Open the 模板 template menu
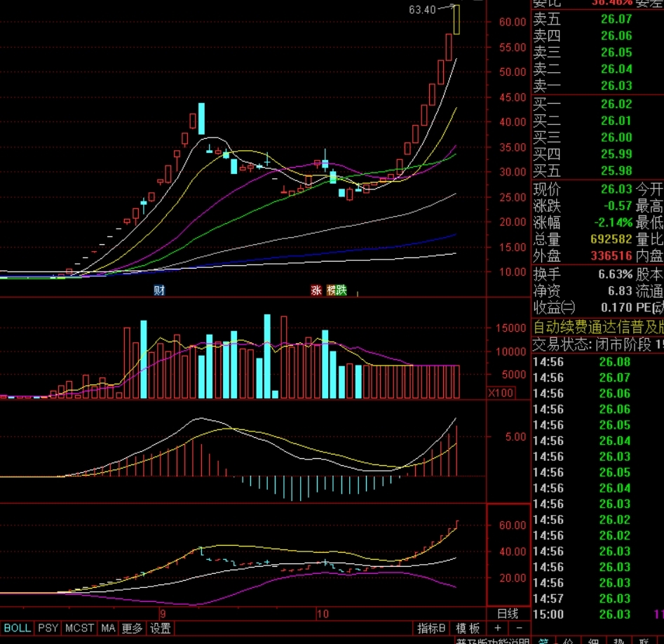The width and height of the screenshot is (664, 644). pos(468,628)
